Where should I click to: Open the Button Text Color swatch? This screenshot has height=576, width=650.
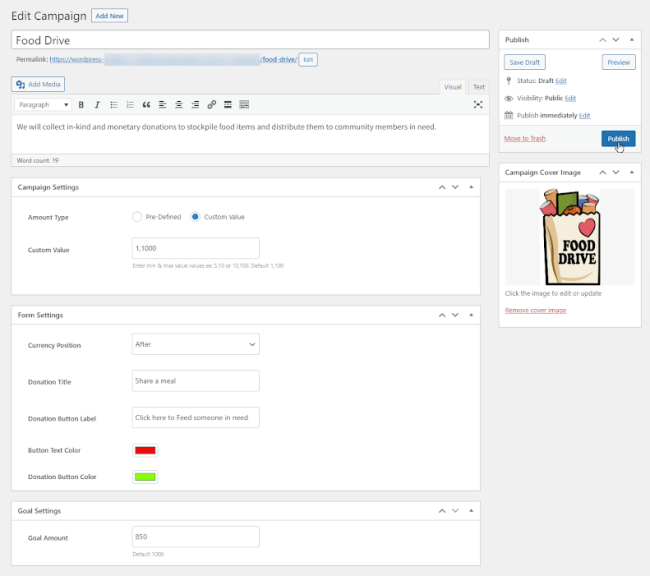[145, 450]
